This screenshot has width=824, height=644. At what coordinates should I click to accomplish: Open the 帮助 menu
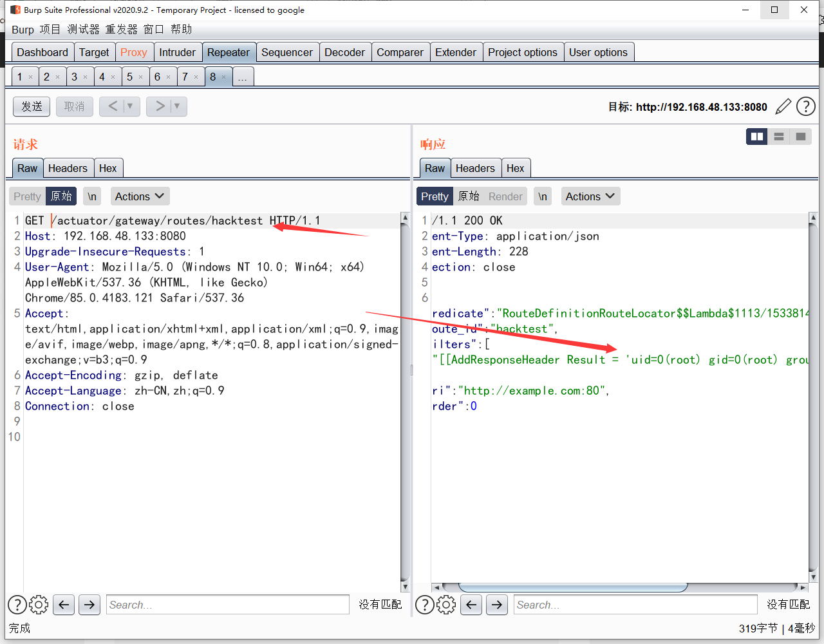pos(182,30)
